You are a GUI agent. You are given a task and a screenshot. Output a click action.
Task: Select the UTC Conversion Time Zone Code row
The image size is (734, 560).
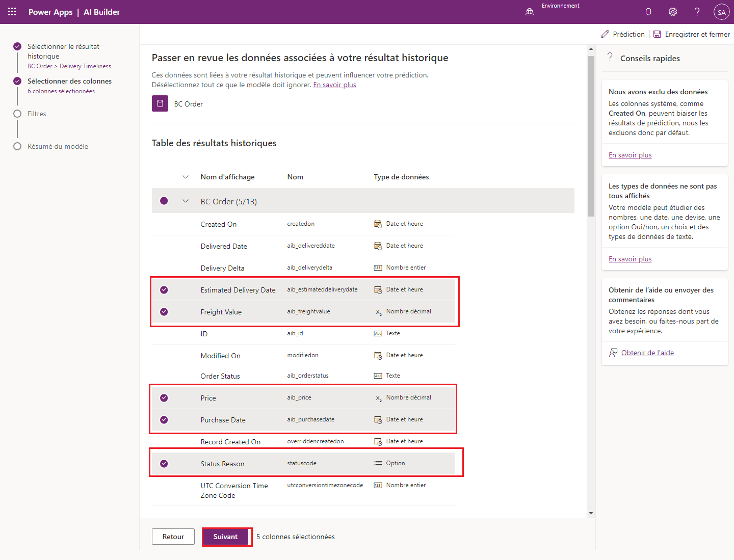pyautogui.click(x=303, y=490)
